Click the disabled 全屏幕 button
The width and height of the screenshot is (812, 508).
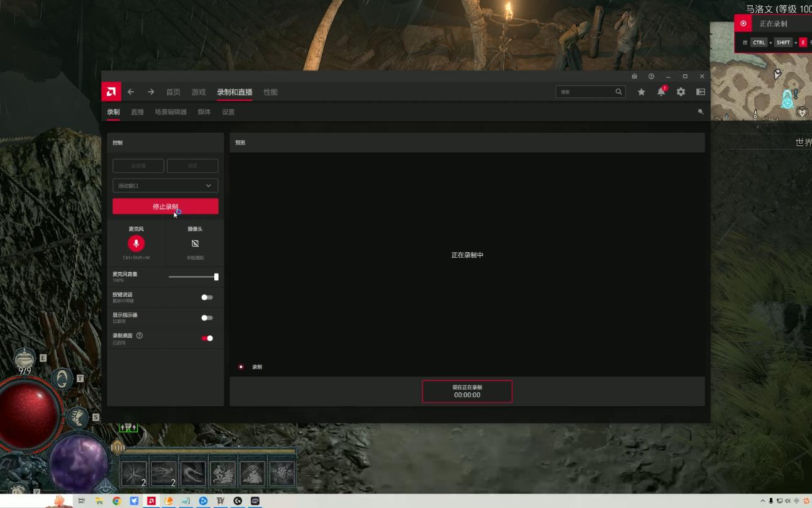138,166
